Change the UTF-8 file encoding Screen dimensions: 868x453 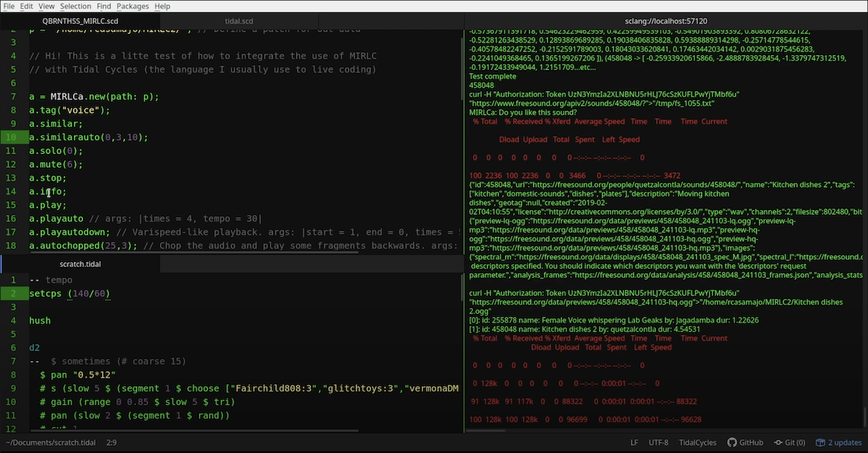click(658, 442)
